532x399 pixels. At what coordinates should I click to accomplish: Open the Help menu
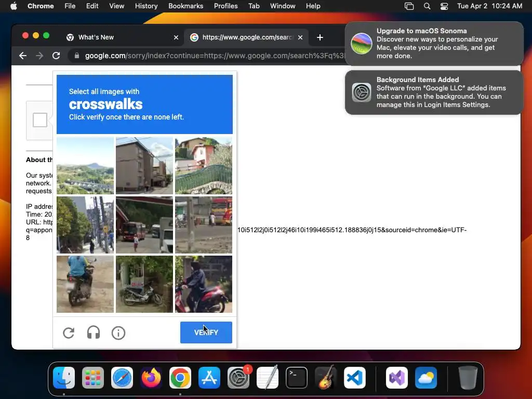point(313,6)
